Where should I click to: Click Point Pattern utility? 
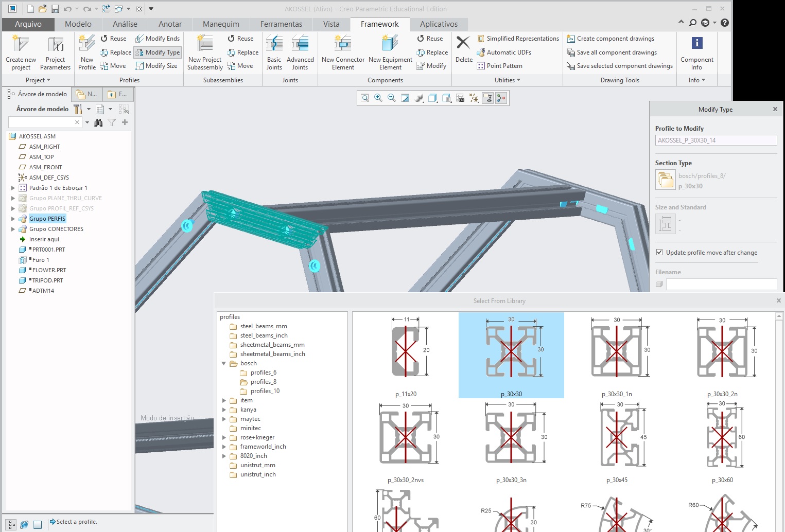pos(499,66)
